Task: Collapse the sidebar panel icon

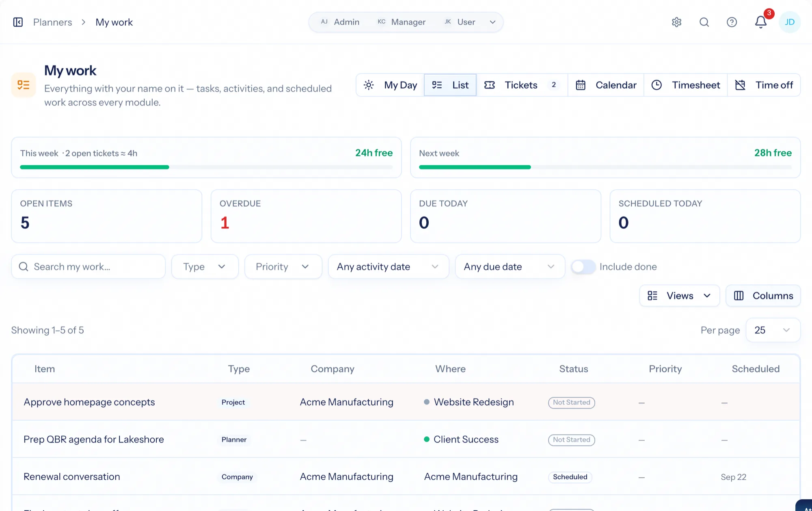Action: [x=18, y=22]
